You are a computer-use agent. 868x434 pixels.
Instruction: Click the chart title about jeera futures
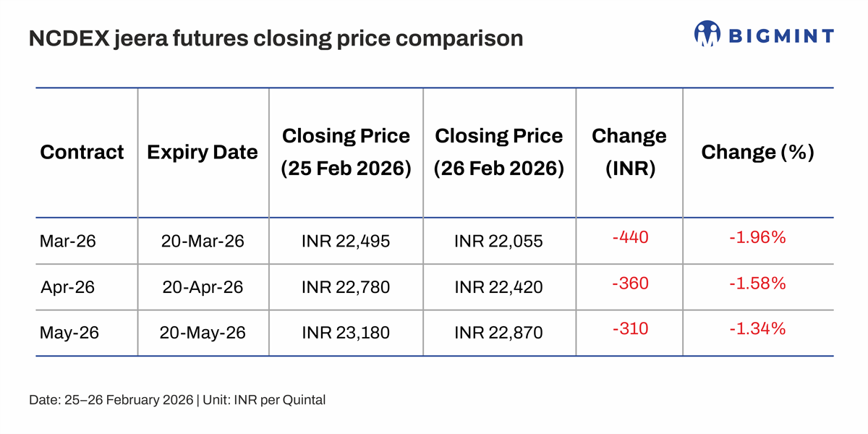click(276, 38)
